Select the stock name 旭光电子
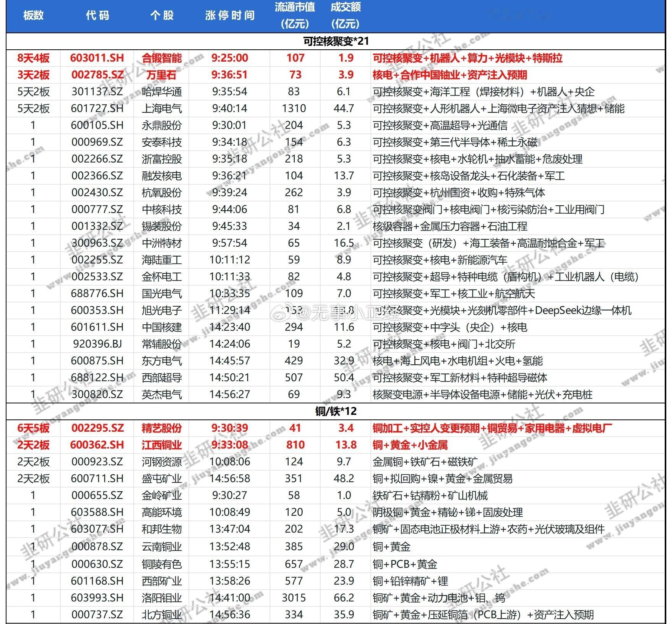The image size is (672, 624). tap(162, 310)
